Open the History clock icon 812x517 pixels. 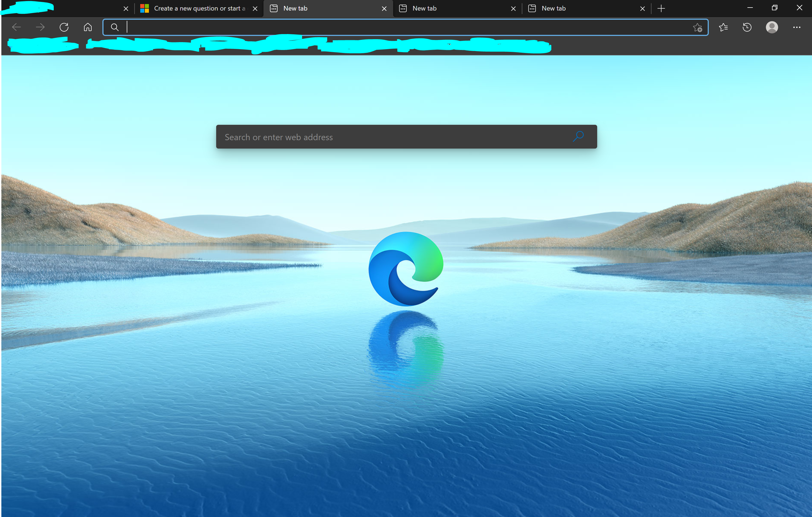pyautogui.click(x=747, y=27)
